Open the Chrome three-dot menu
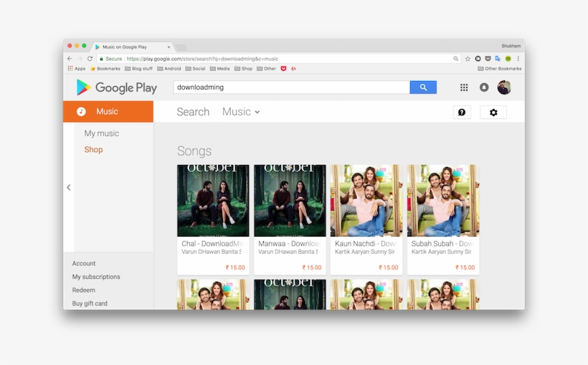The image size is (588, 365). click(518, 59)
